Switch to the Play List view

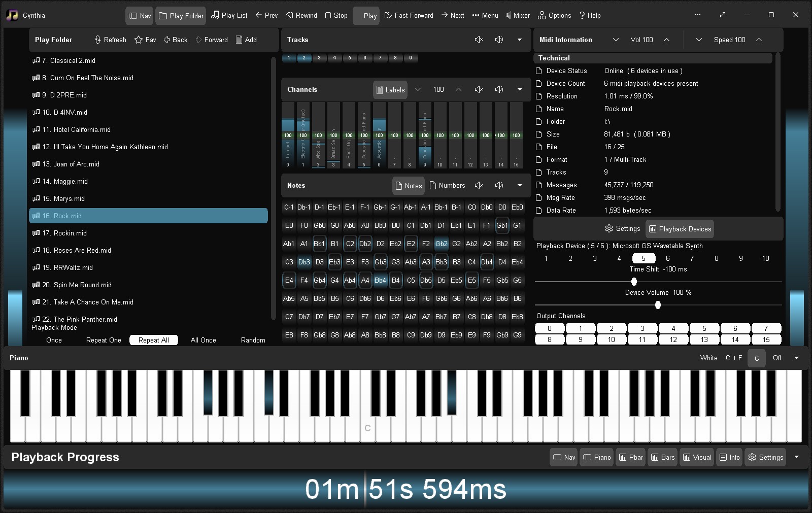pyautogui.click(x=229, y=15)
